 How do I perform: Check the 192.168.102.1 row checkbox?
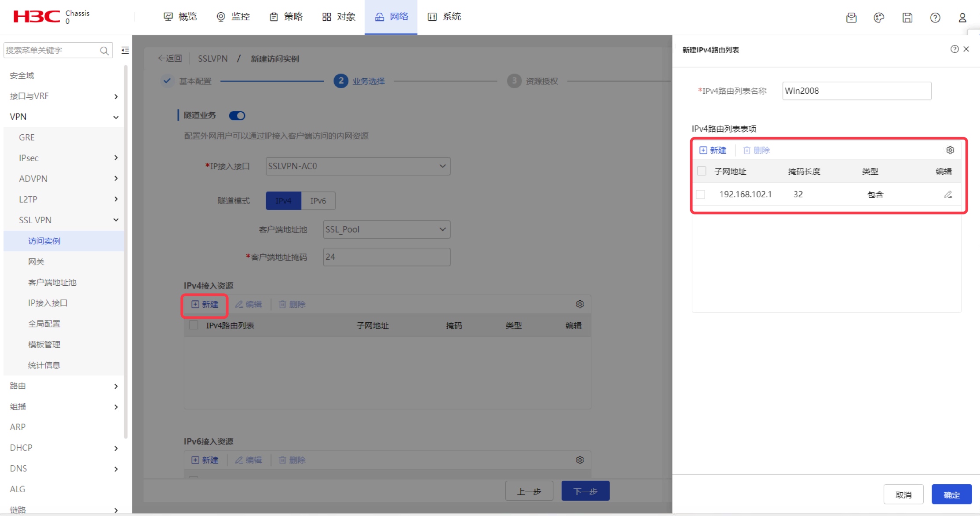pos(701,195)
